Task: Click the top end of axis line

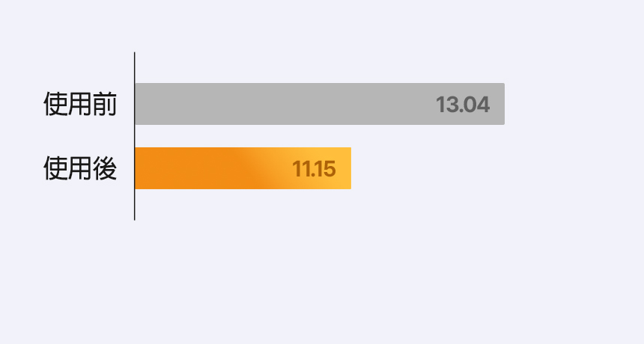Action: pyautogui.click(x=135, y=54)
